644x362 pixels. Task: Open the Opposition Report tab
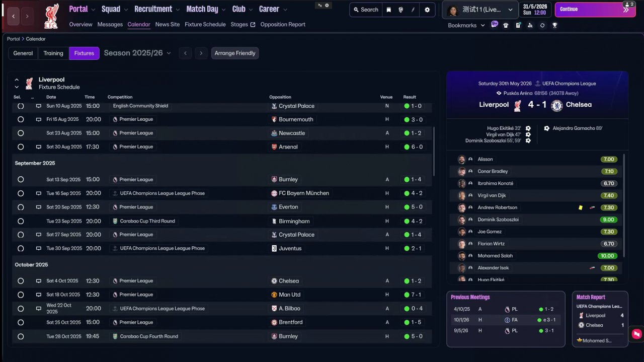pyautogui.click(x=283, y=24)
